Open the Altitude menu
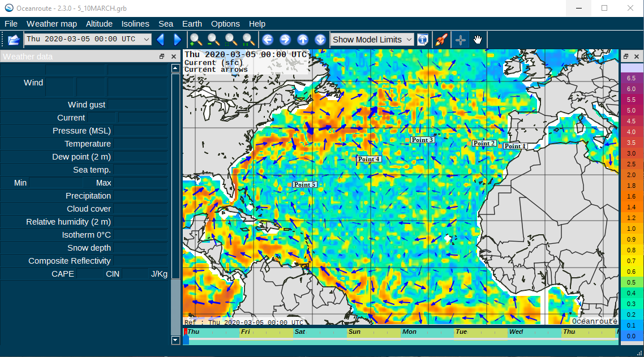Image resolution: width=644 pixels, height=357 pixels. pos(99,24)
